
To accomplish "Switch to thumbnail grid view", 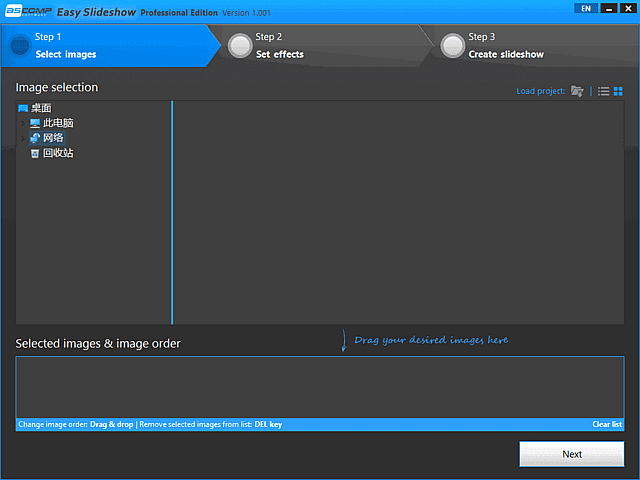I will [x=618, y=91].
